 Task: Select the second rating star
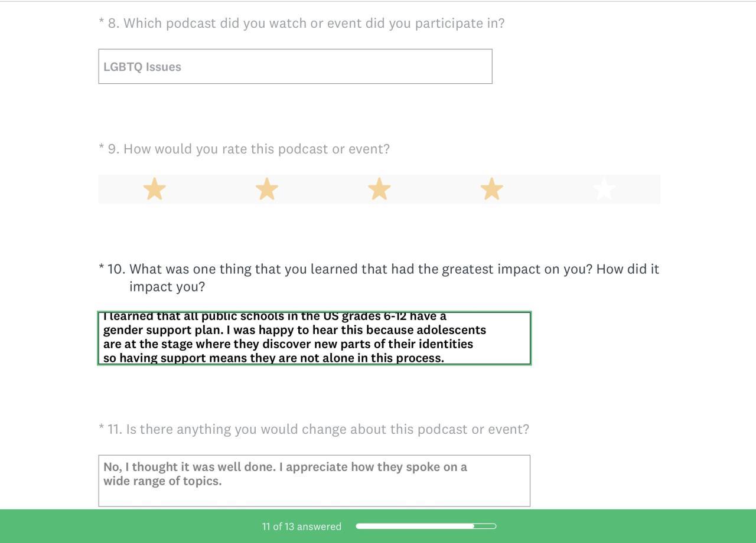(x=267, y=189)
